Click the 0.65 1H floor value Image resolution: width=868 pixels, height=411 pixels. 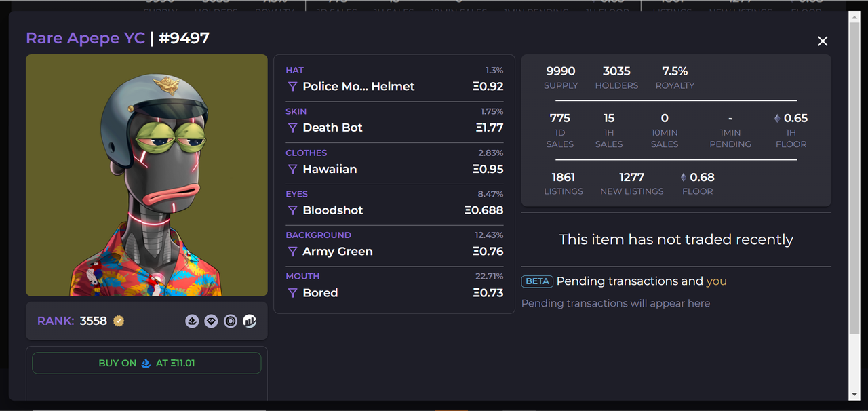click(x=795, y=118)
